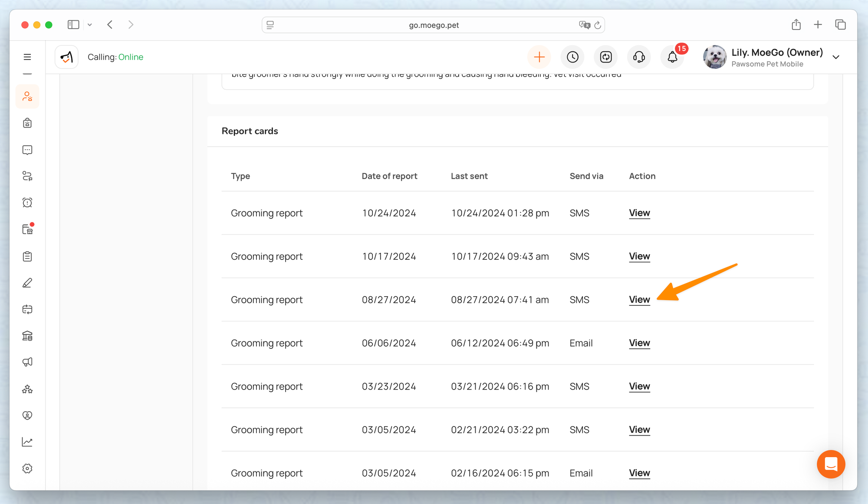Viewport: 868px width, 504px height.
Task: Click the orange plus create button
Action: [539, 57]
